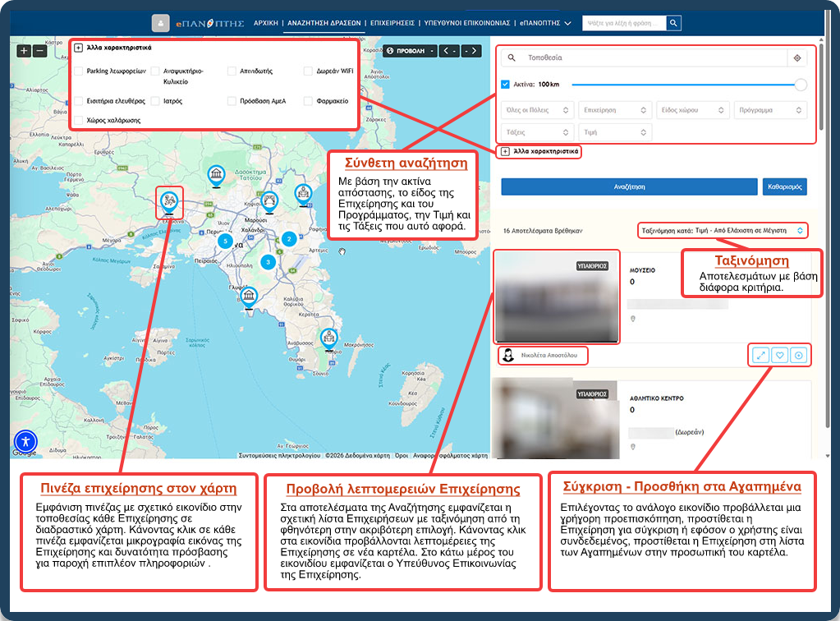Image resolution: width=840 pixels, height=621 pixels.
Task: Check Εισιτήρια ελευθέρας option
Action: (x=79, y=101)
